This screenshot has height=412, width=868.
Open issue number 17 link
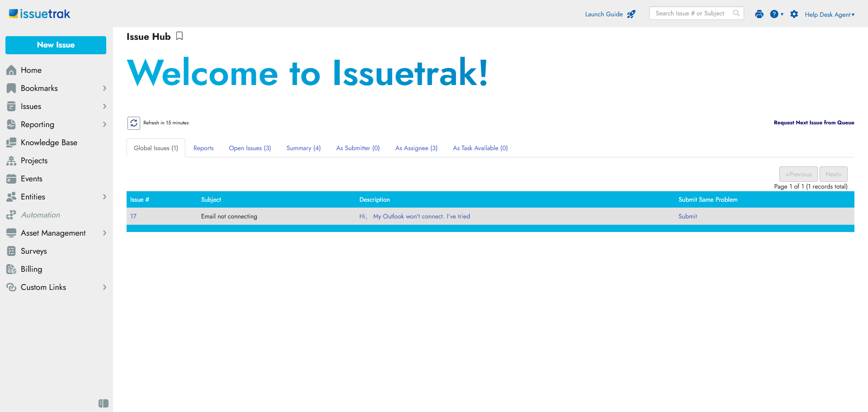(x=133, y=216)
